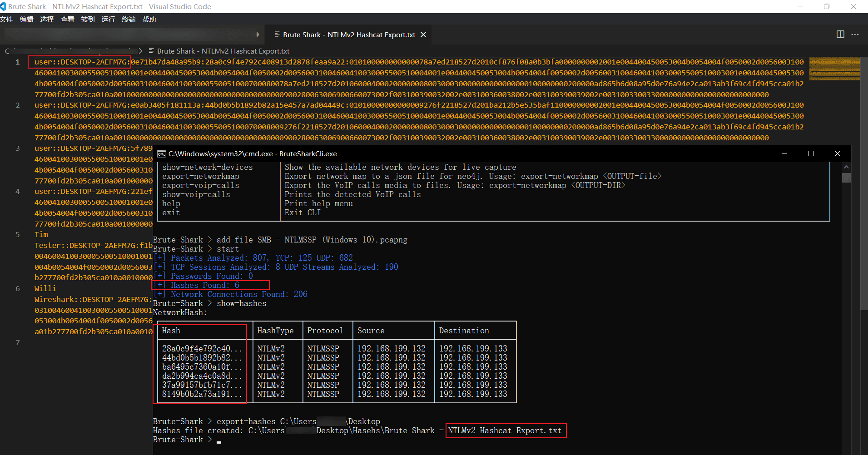Screen dimensions: 868x455
Task: Click the show-network-devices command entry
Action: pyautogui.click(x=208, y=167)
